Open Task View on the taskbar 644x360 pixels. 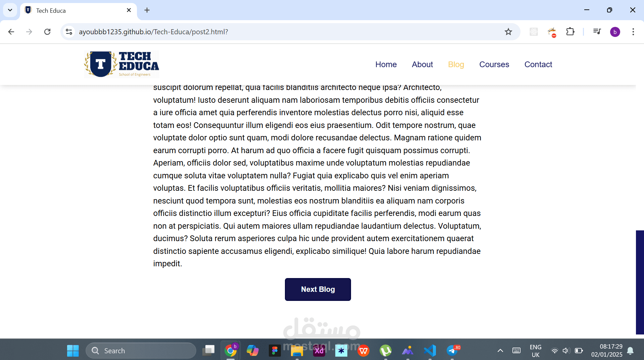[208, 351]
